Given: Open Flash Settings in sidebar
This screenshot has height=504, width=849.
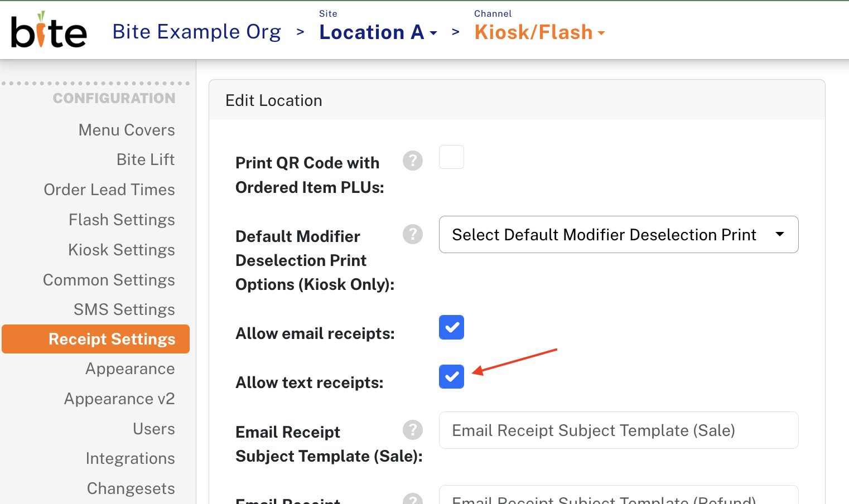Looking at the screenshot, I should click(122, 220).
